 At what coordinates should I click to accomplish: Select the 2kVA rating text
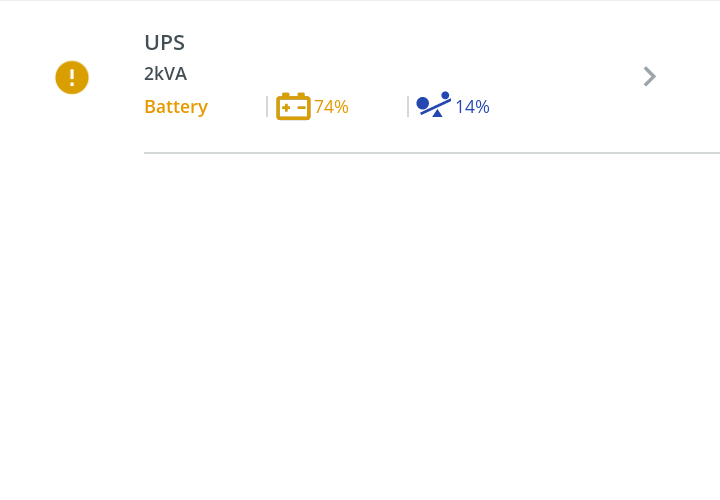point(165,74)
